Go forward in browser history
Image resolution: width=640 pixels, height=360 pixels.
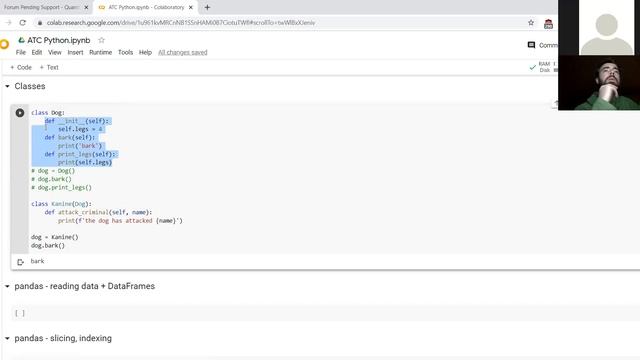(9, 23)
